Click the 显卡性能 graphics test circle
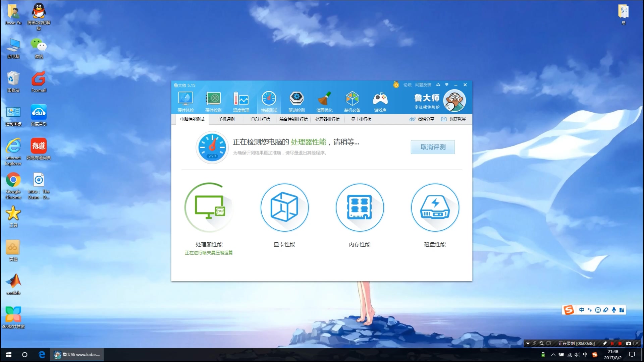 pyautogui.click(x=284, y=207)
